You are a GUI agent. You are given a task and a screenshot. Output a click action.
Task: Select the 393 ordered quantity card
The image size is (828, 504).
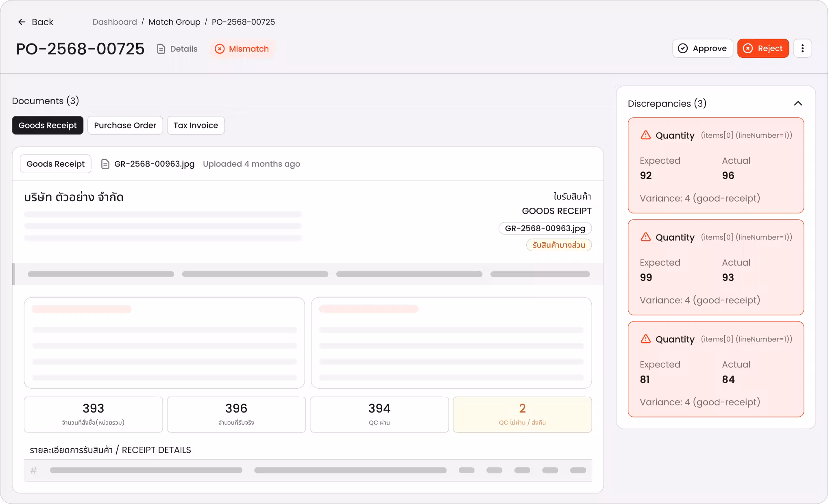pos(93,415)
